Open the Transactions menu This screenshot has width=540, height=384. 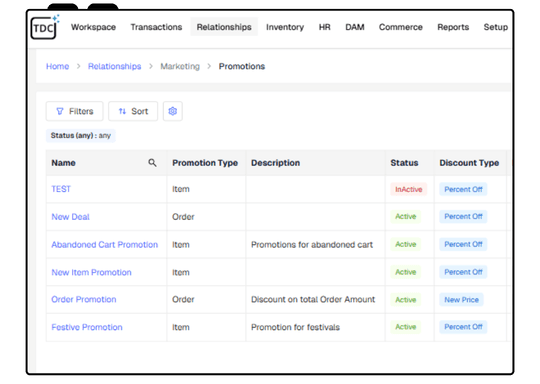156,27
